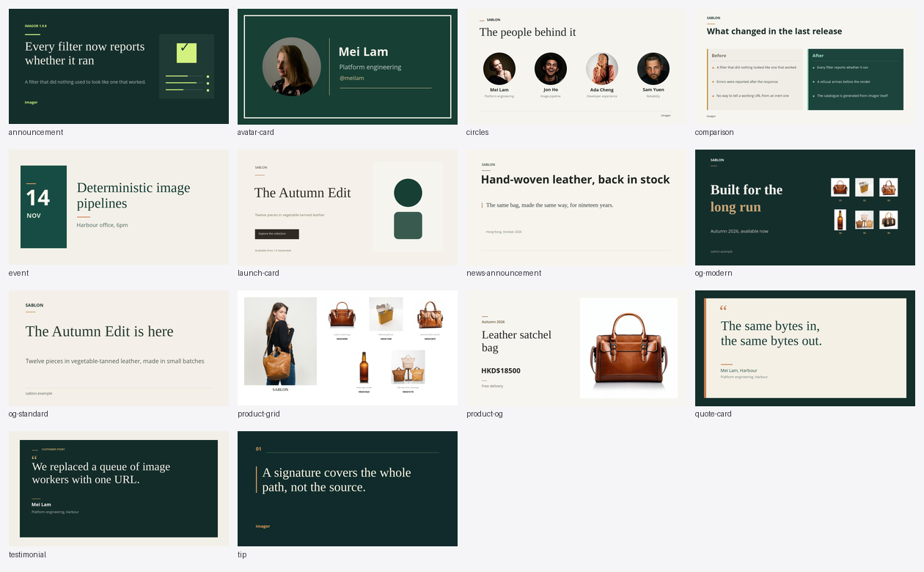Click the 'event' caption label
Image resolution: width=924 pixels, height=572 pixels.
click(x=19, y=274)
